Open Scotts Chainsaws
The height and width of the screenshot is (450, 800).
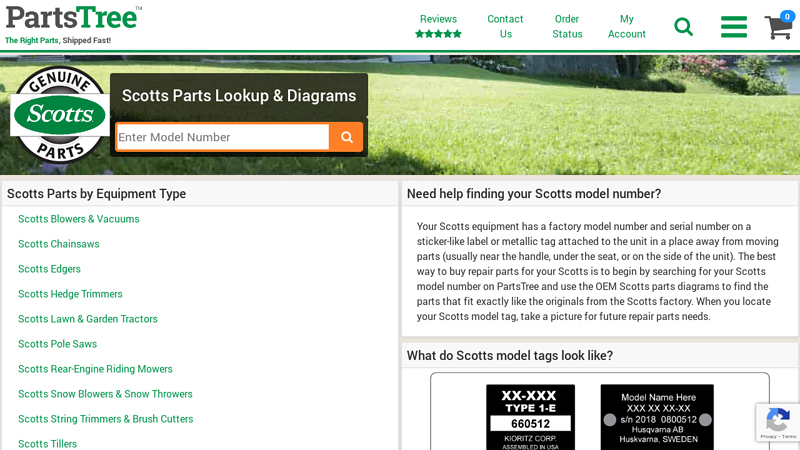click(59, 244)
